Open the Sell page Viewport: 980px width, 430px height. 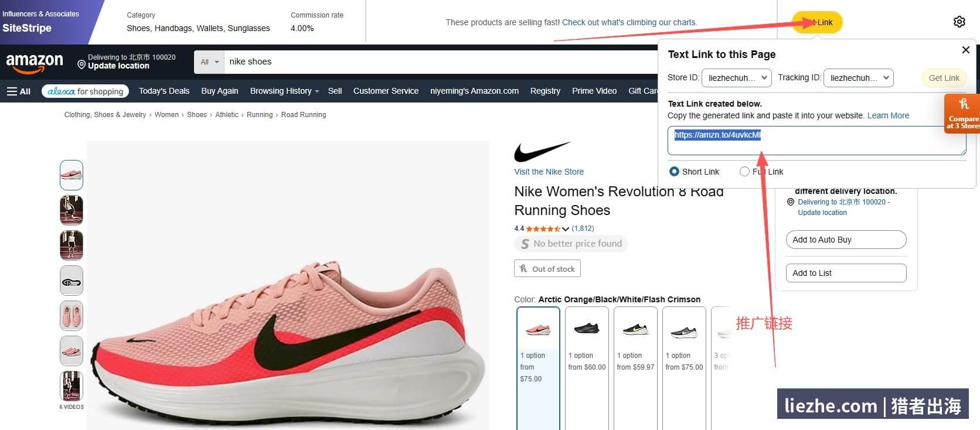[x=335, y=91]
